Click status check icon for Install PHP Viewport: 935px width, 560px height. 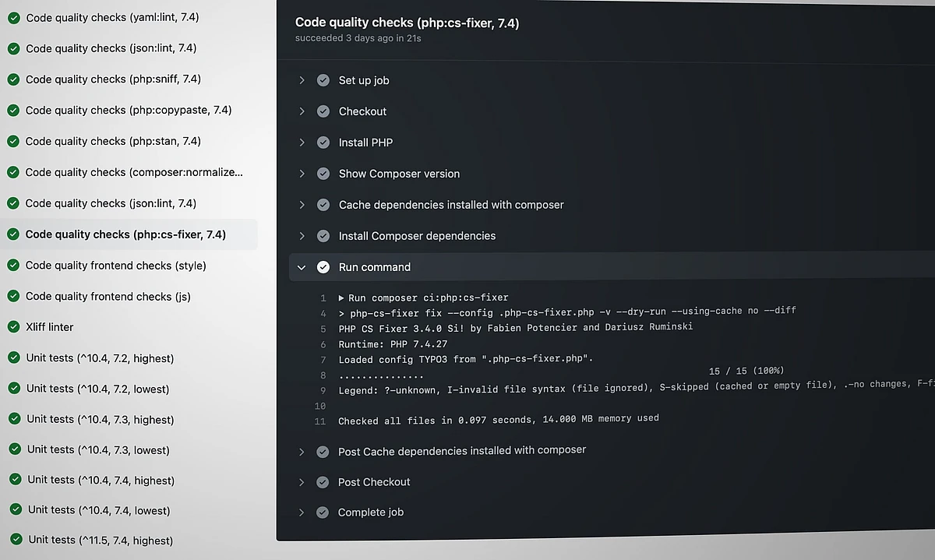(323, 143)
